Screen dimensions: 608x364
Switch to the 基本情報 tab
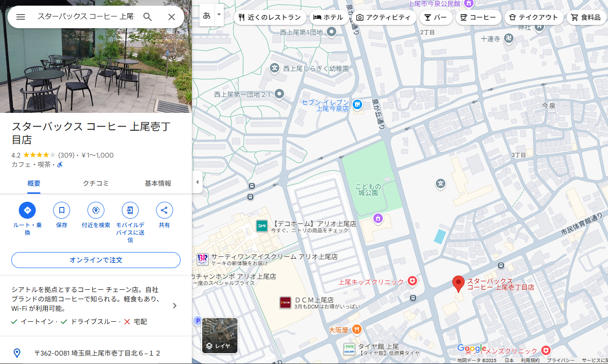click(x=158, y=183)
